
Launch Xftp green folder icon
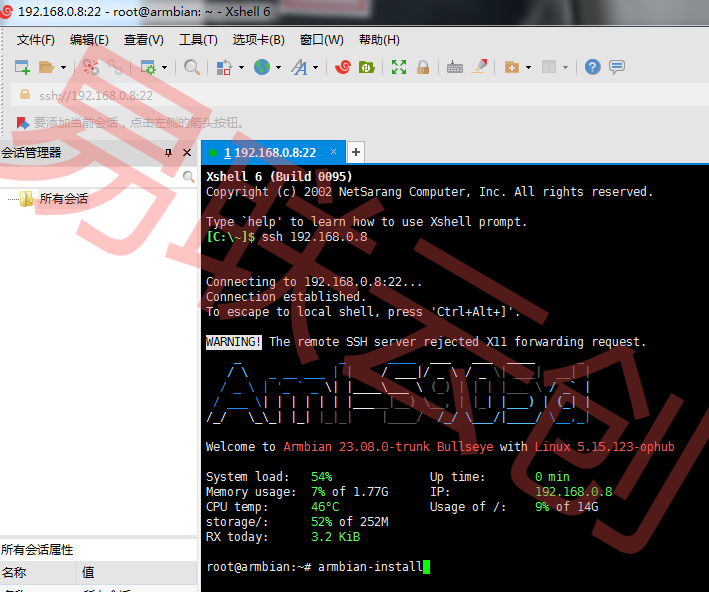(x=367, y=67)
